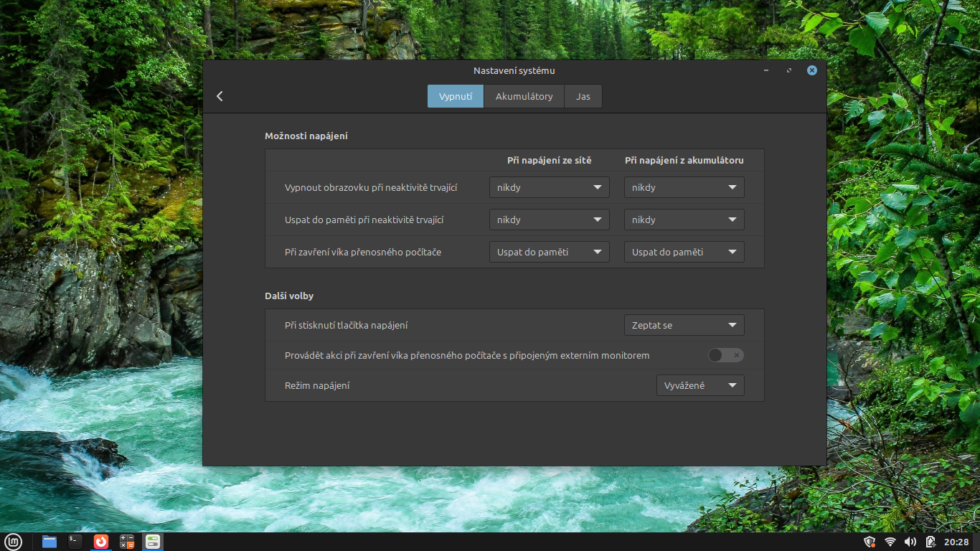This screenshot has width=980, height=551.
Task: Click the Wi-Fi network tray icon
Action: tap(890, 542)
